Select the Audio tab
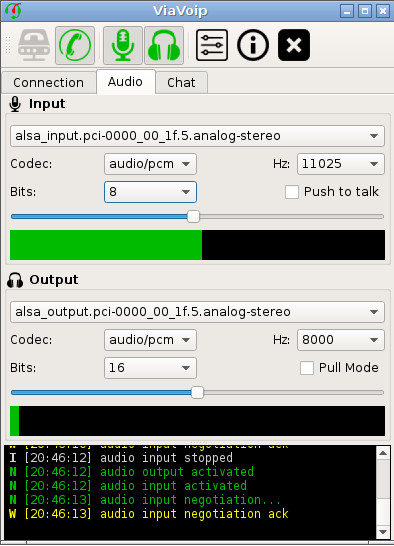Viewport: 394px width, 546px height. click(x=125, y=82)
